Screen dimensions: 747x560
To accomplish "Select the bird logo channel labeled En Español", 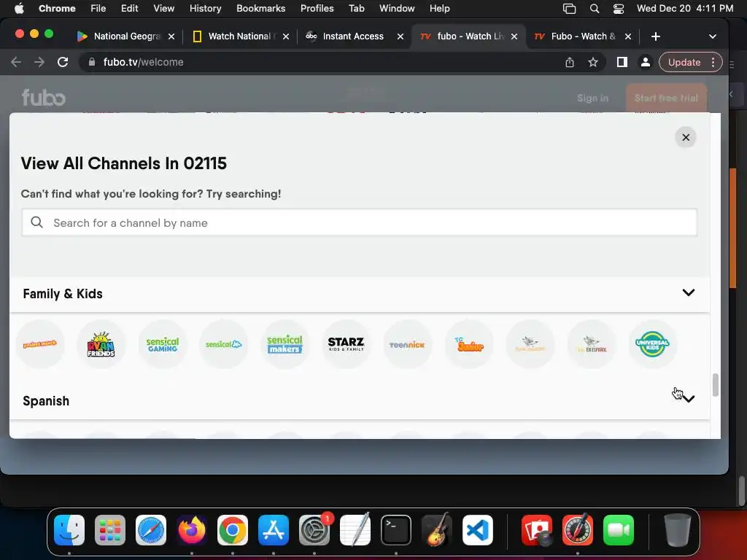I will tap(591, 344).
